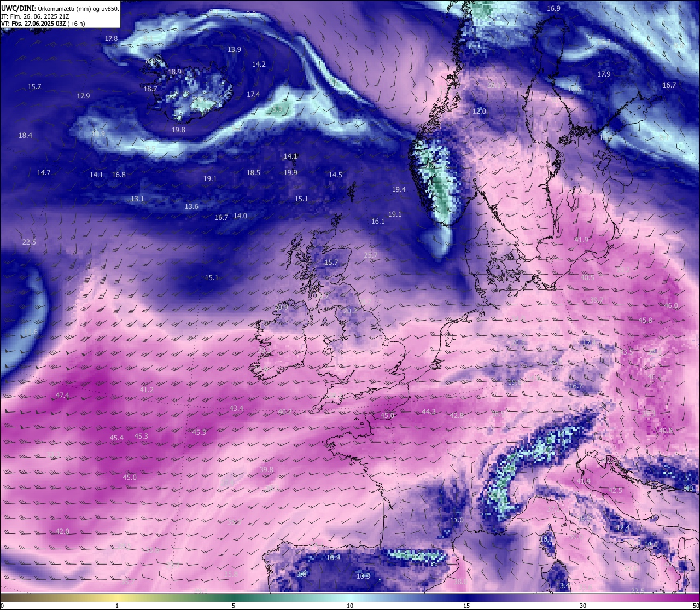Click the 46.0 value near the right edge
This screenshot has height=610, width=700.
(x=671, y=306)
